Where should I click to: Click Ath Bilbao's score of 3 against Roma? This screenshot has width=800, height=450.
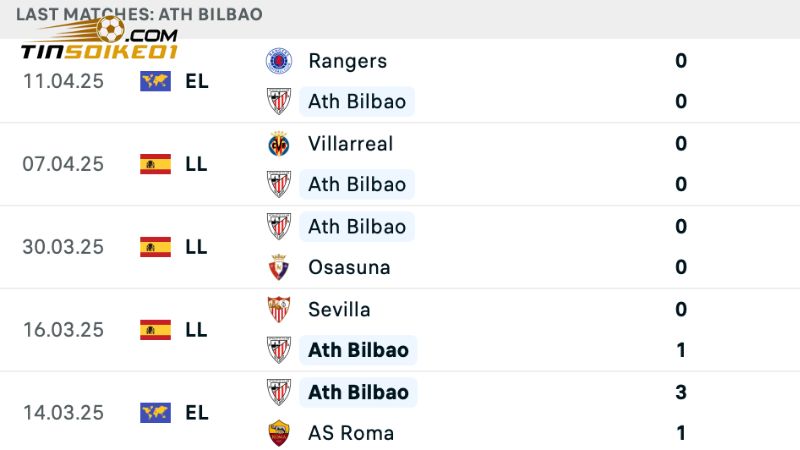click(x=681, y=392)
